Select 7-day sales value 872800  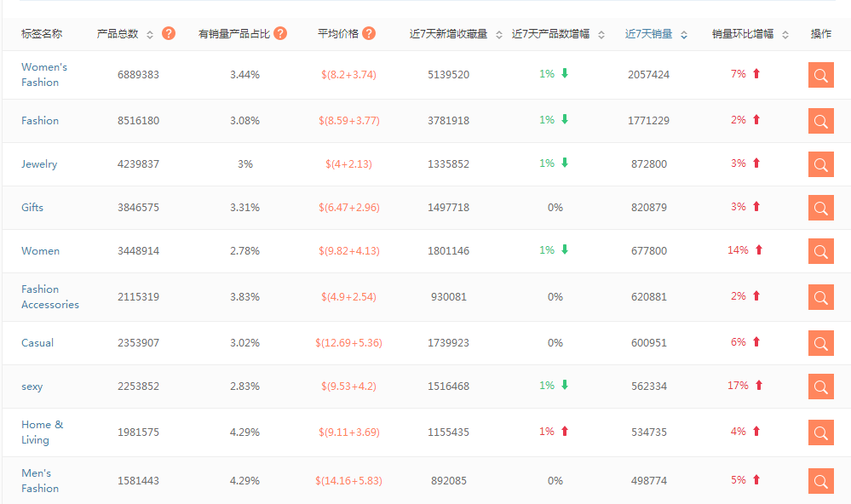click(648, 164)
